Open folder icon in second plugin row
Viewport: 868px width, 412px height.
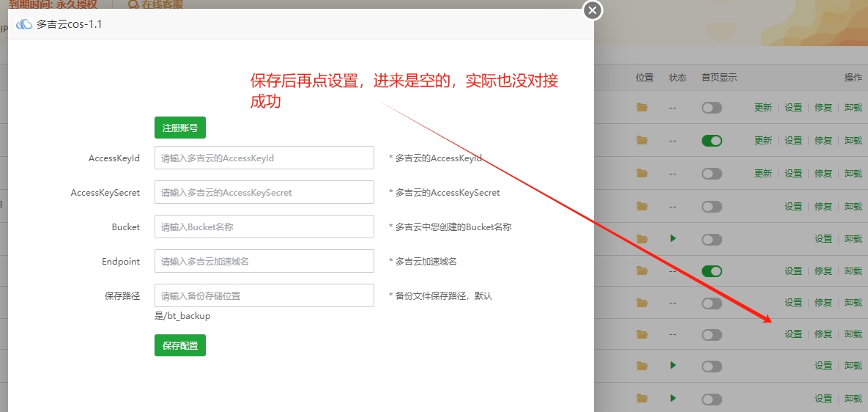642,140
